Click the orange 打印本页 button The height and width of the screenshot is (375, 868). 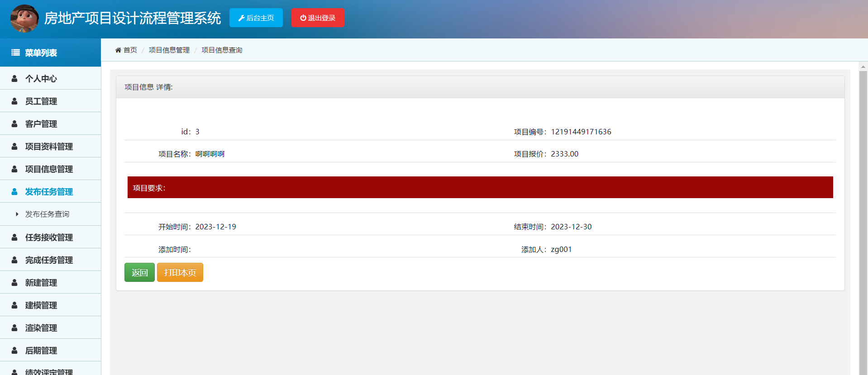pyautogui.click(x=180, y=272)
